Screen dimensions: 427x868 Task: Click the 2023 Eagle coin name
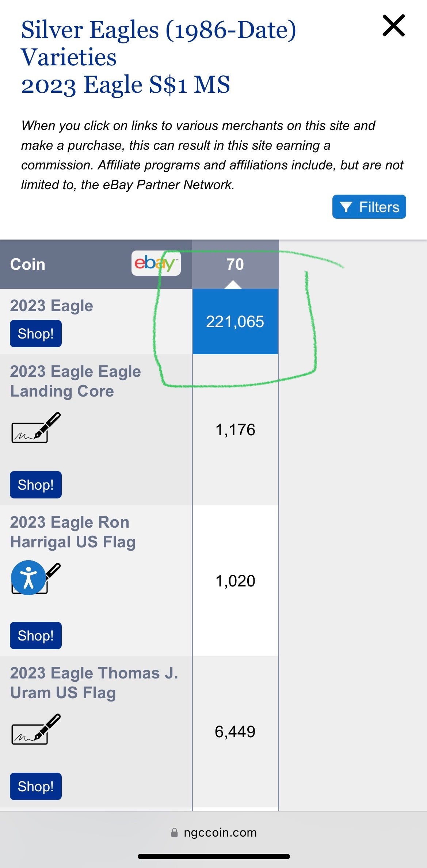[52, 306]
